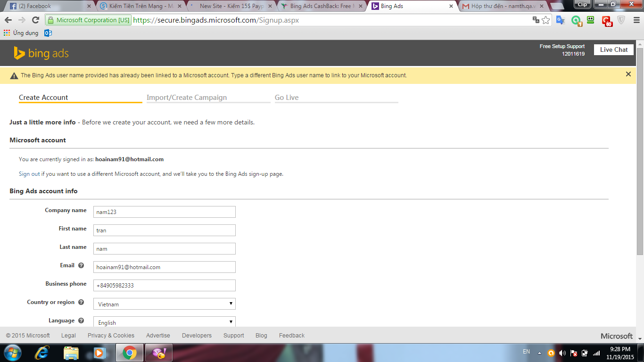Open the green robot face extension
644x362 pixels.
click(590, 20)
